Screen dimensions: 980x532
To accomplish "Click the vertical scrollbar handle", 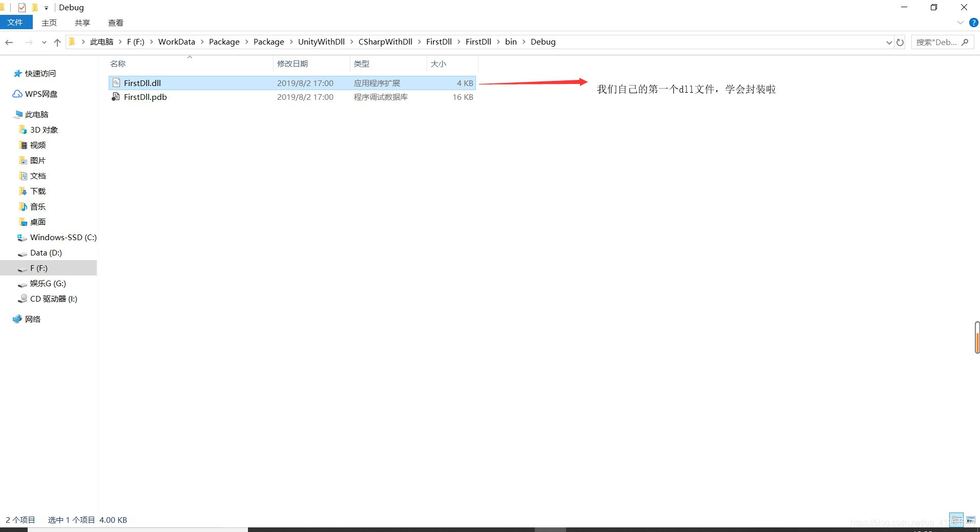I will (977, 337).
